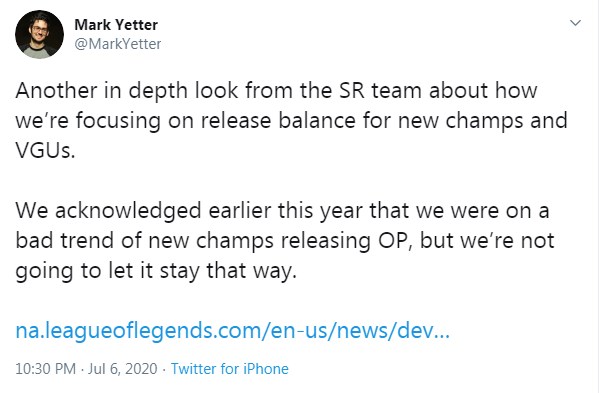Click the line mentioning 'release balance for new champs'
This screenshot has width=601, height=393.
pyautogui.click(x=291, y=121)
